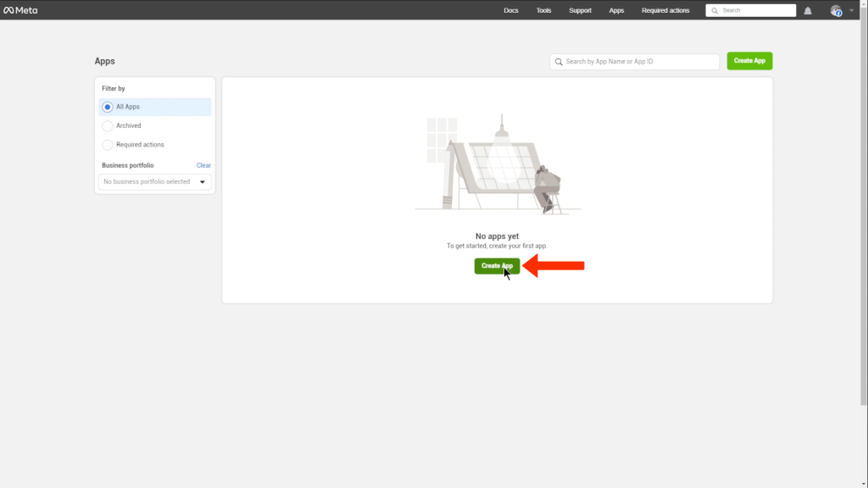Click the top-right Create App button
Viewport: 868px width, 488px height.
(749, 61)
